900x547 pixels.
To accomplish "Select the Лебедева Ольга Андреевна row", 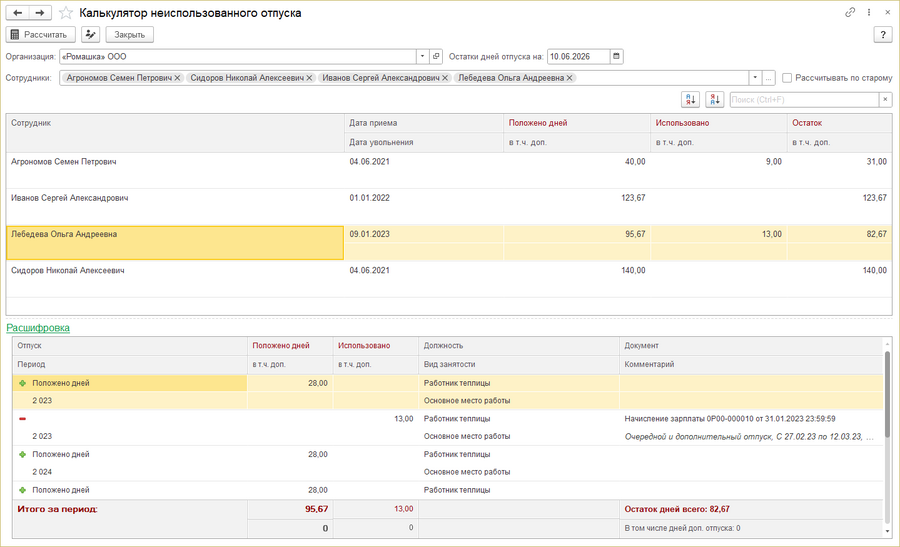I will (x=449, y=243).
